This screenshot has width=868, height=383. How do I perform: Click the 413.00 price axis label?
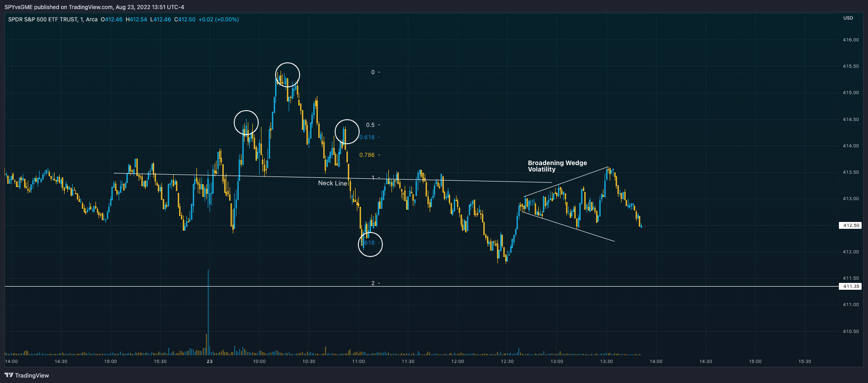click(851, 199)
